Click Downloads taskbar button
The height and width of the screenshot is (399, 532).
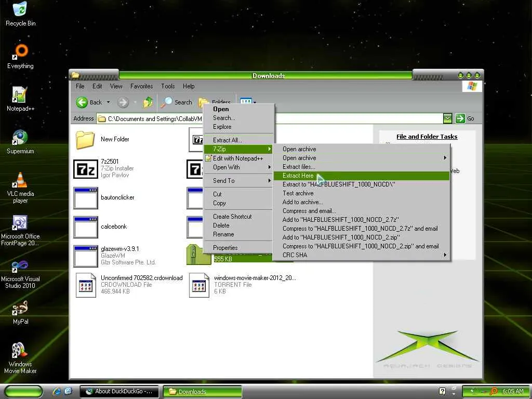coord(203,392)
